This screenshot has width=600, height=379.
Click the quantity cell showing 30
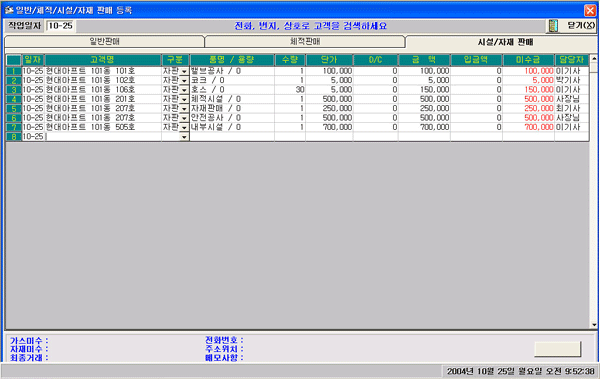pos(290,90)
